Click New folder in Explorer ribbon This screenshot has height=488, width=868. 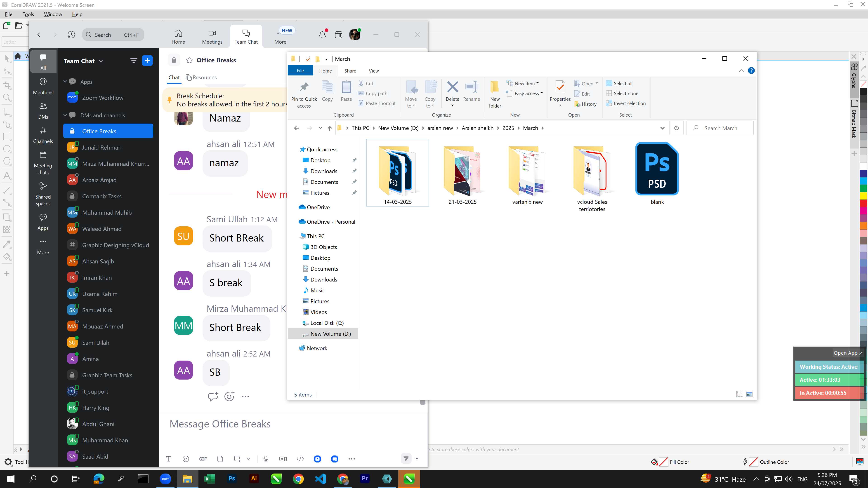click(495, 94)
